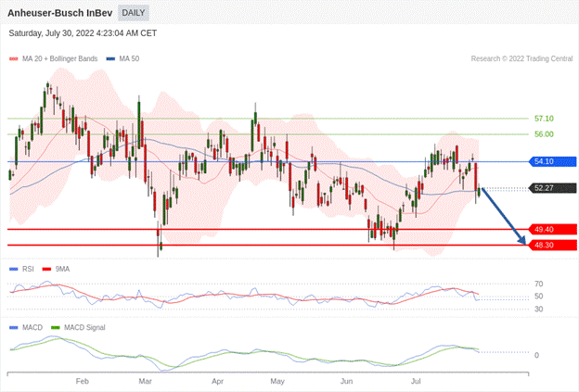Click the red 48.30 support price tag
579x392 pixels.
tap(553, 245)
